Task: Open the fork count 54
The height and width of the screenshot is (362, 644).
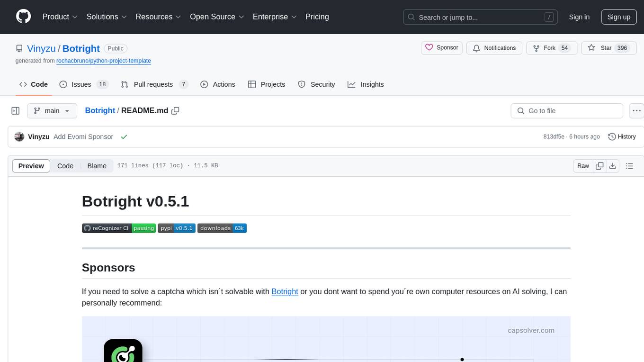Action: (564, 48)
